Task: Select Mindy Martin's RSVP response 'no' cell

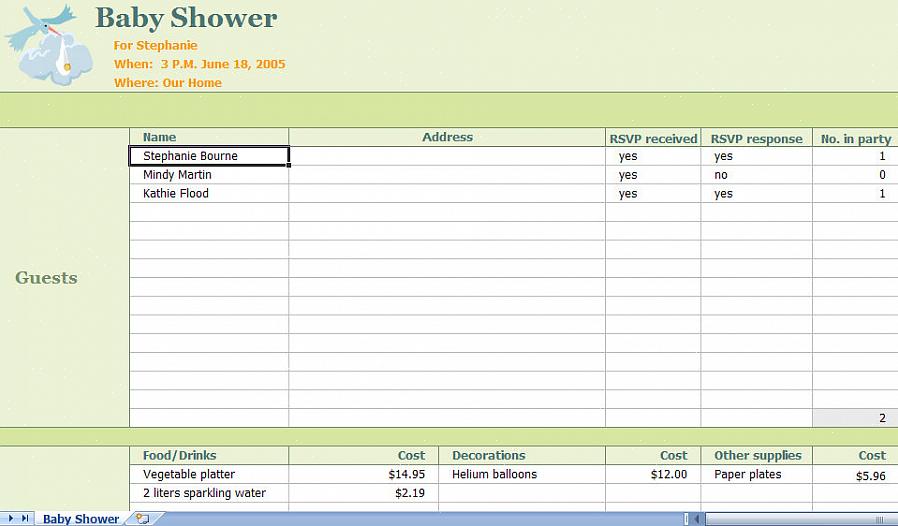Action: pyautogui.click(x=755, y=175)
